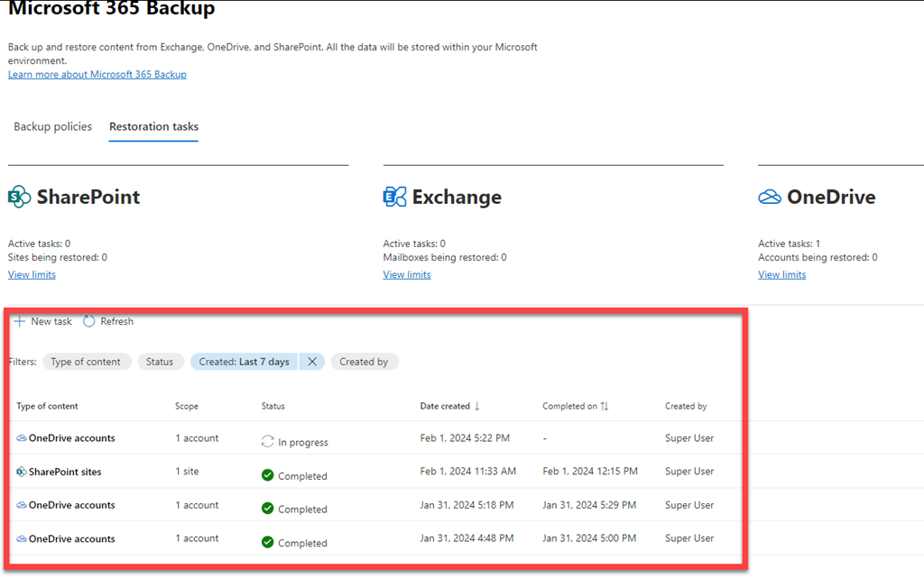Click the SharePoint logo icon
924x579 pixels.
click(19, 197)
